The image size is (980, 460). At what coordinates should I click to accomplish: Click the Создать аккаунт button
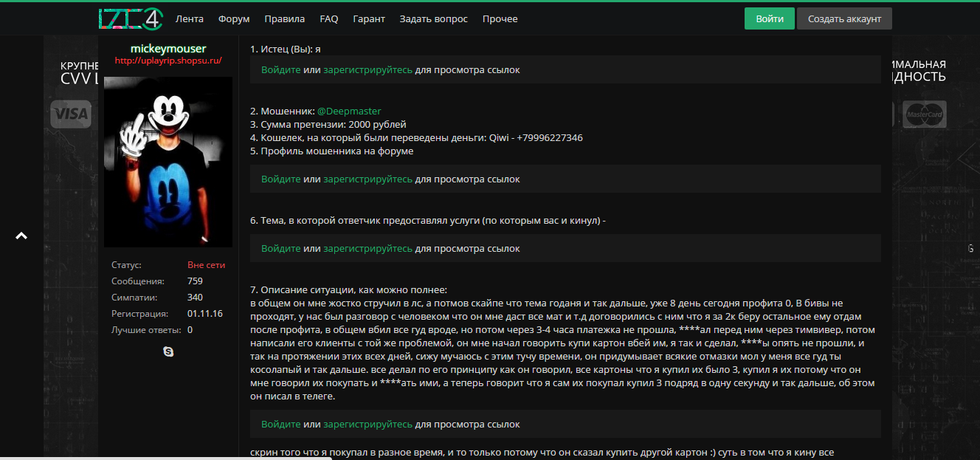[844, 18]
